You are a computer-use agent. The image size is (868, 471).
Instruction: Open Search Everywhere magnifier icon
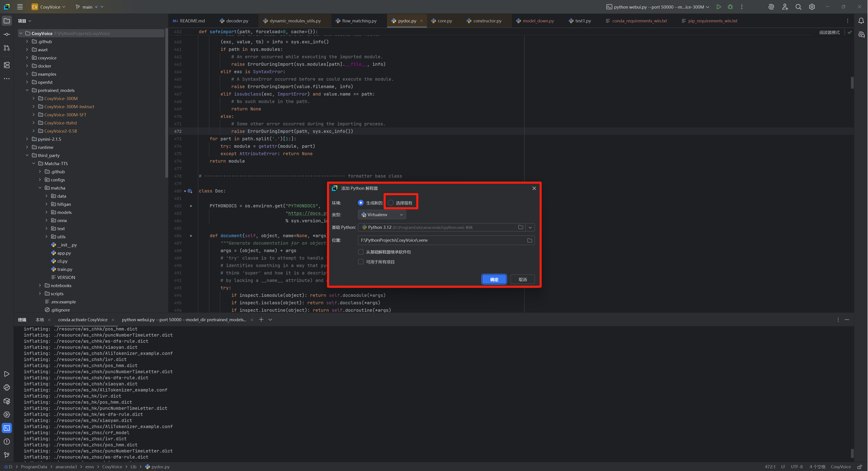point(798,7)
